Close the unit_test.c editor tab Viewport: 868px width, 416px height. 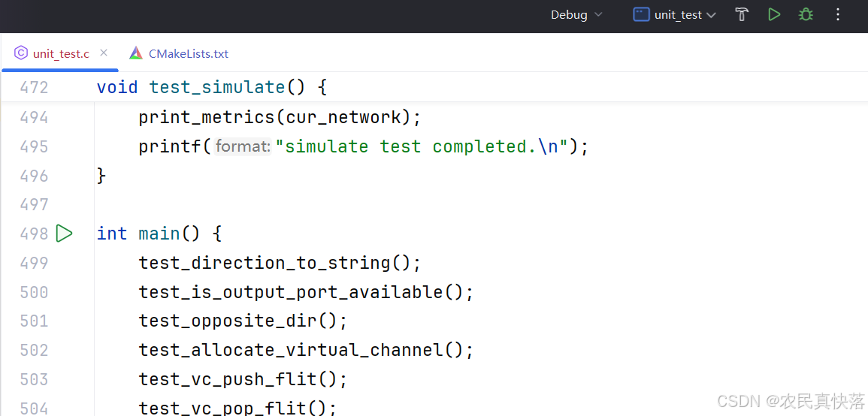pos(104,53)
